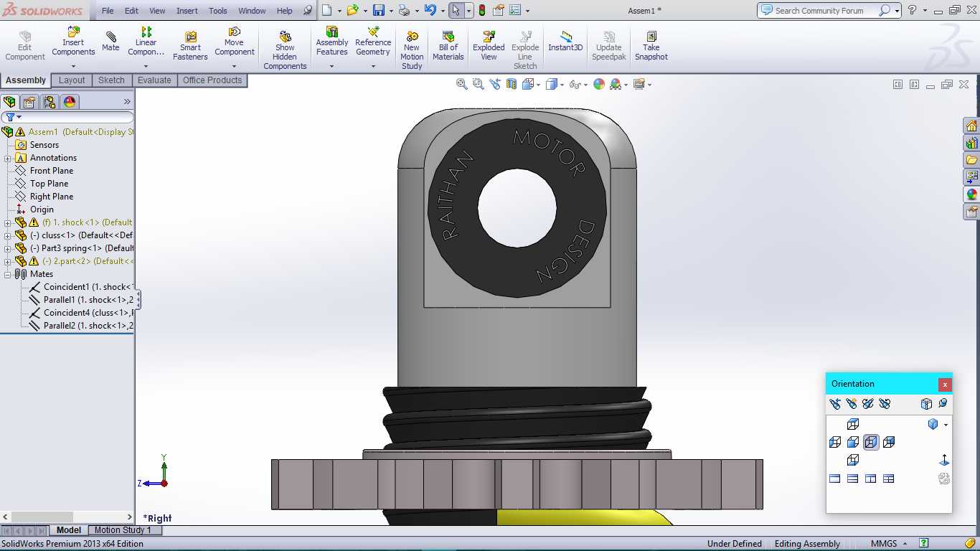This screenshot has width=980, height=551.
Task: Select the Zoom to Area tool
Action: tap(479, 84)
